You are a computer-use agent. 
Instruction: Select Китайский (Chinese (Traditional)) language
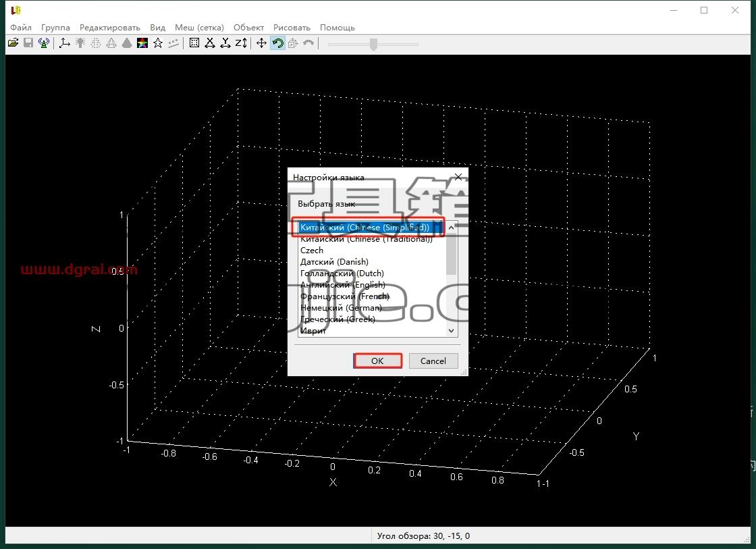point(372,239)
